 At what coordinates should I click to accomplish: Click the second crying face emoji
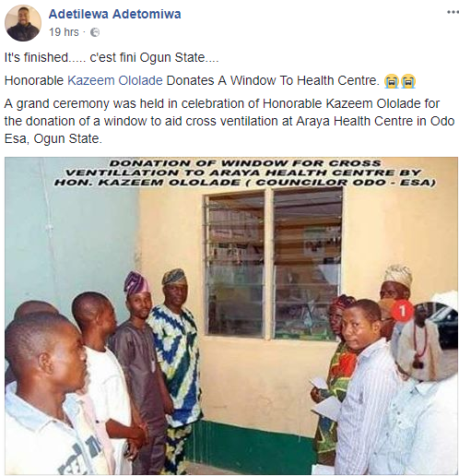pos(408,81)
